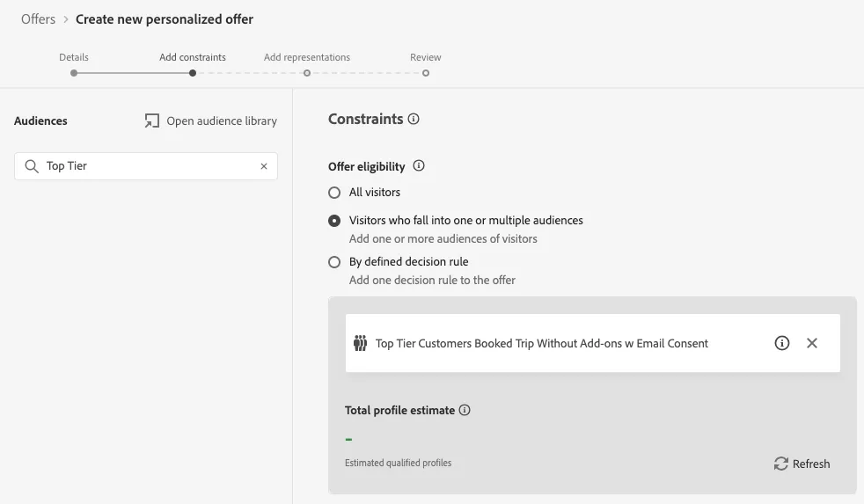Click the breadcrumb chevron separator

point(66,19)
